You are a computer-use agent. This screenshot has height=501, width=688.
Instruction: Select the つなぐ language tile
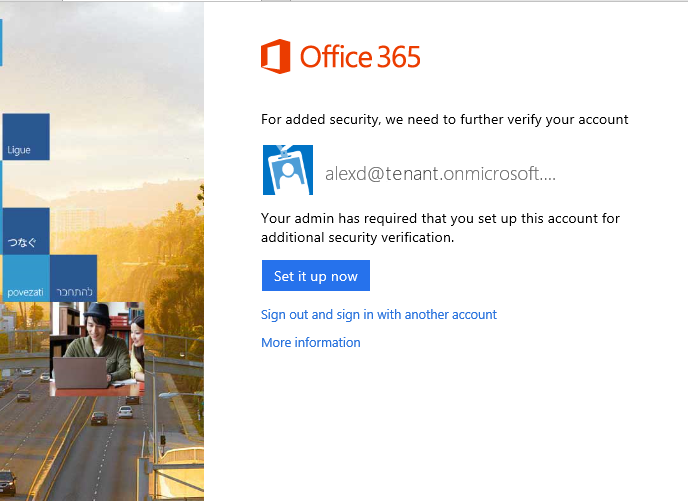(26, 231)
